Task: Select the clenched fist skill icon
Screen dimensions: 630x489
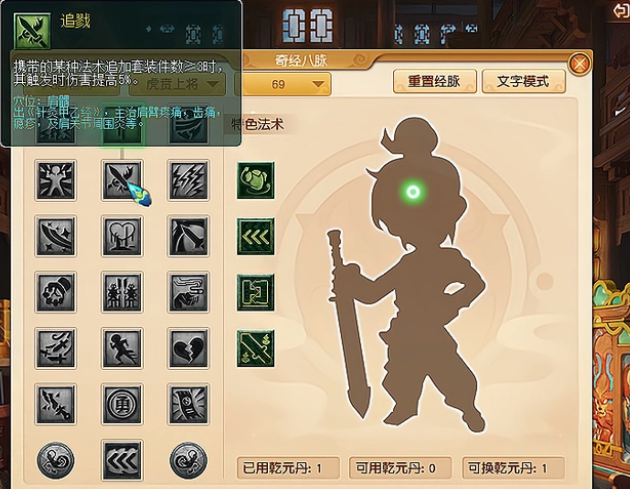Action: pyautogui.click(x=55, y=292)
